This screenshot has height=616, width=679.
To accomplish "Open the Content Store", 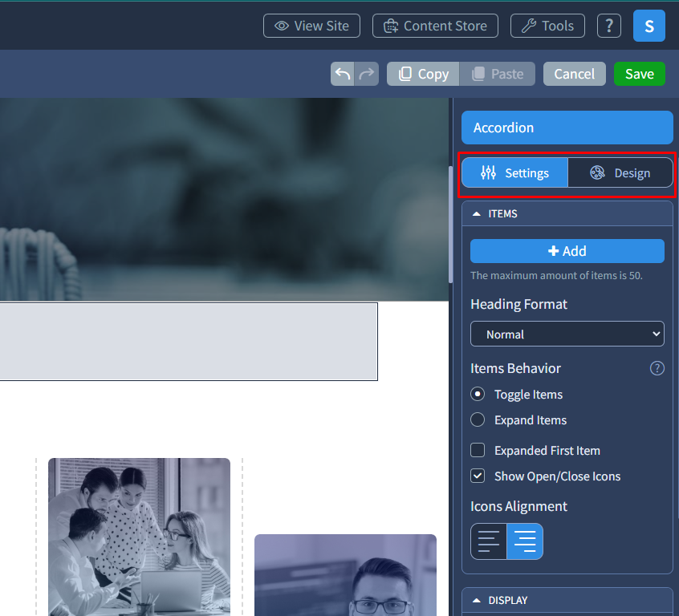I will (x=435, y=26).
